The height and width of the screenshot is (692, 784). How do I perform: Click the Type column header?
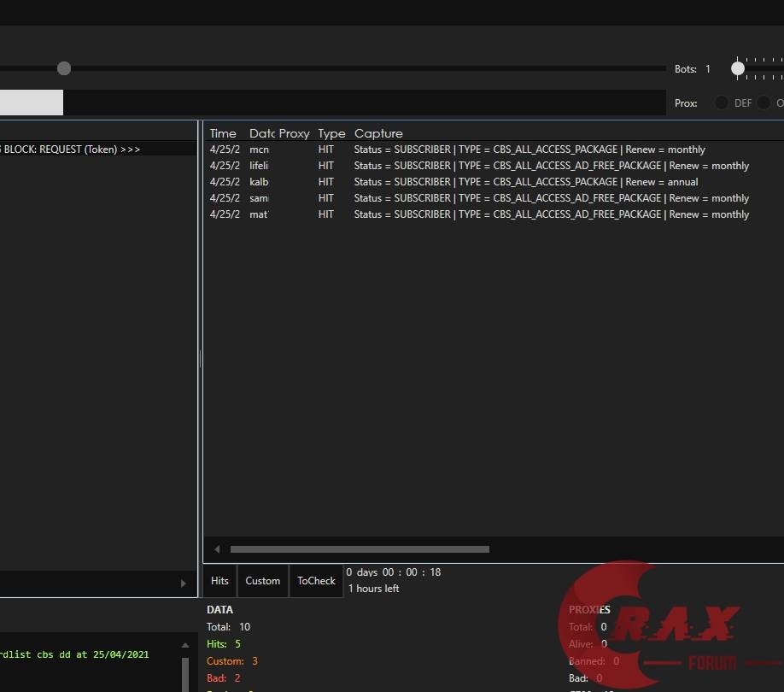pos(331,133)
